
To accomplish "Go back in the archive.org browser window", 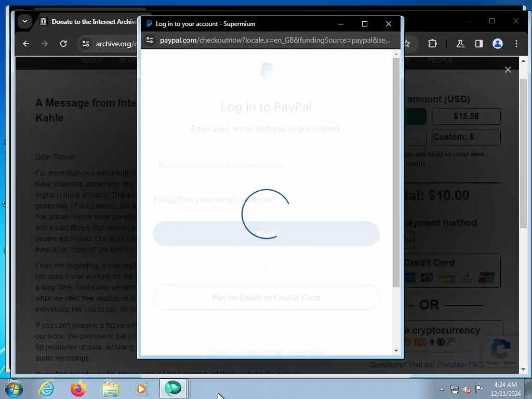I will tap(26, 44).
